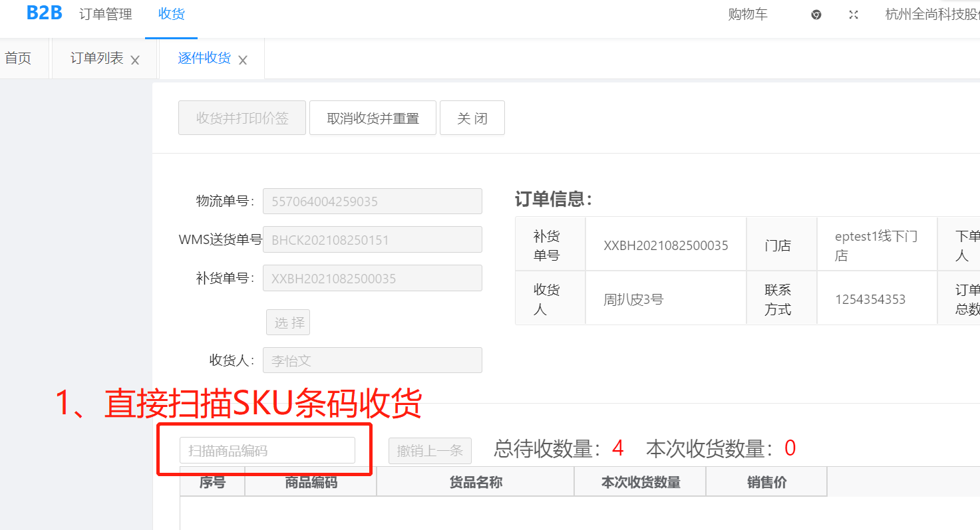Click the 收货并打印价签 button

pyautogui.click(x=242, y=118)
